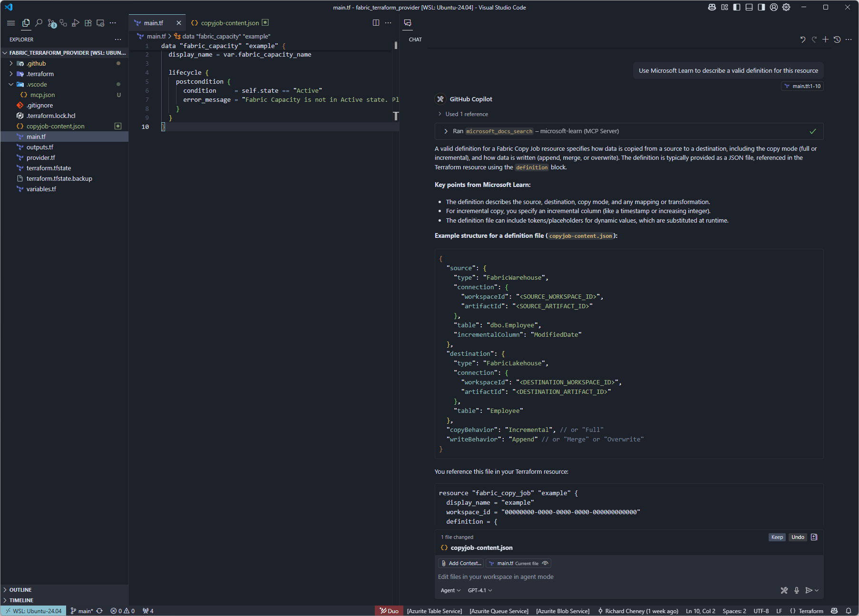The image size is (859, 616).
Task: Open the Search view in activity bar
Action: [x=39, y=23]
